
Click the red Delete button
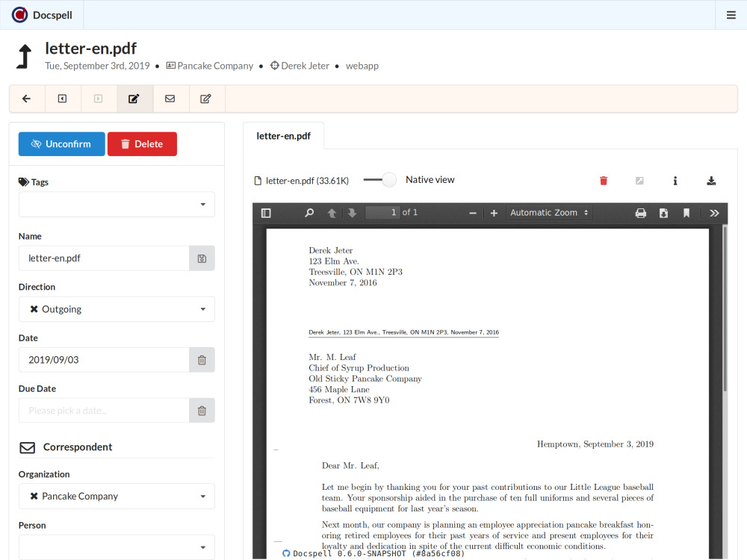[142, 144]
